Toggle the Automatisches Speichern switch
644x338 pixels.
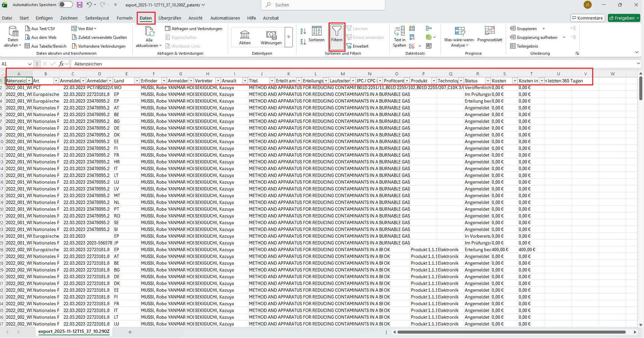point(66,5)
